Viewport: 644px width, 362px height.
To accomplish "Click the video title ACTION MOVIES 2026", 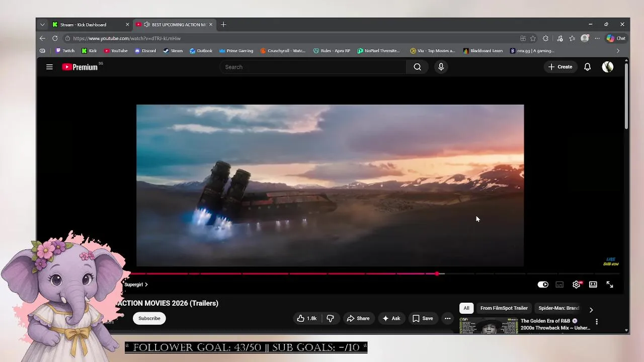I will (x=168, y=303).
